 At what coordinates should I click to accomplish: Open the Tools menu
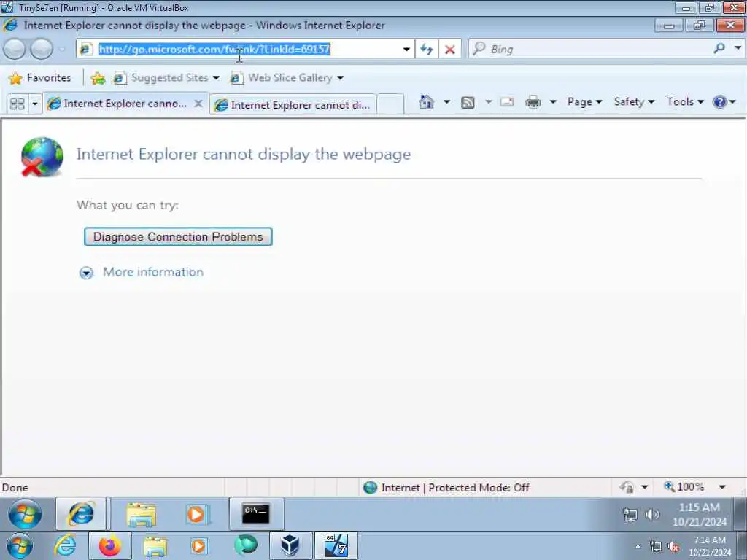[x=685, y=101]
